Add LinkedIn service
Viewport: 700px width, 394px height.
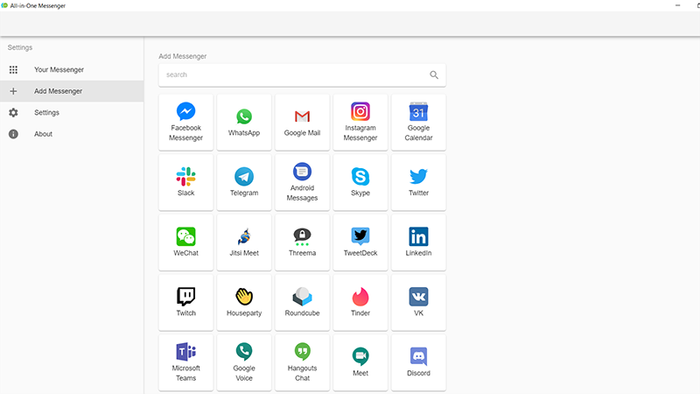(x=418, y=242)
